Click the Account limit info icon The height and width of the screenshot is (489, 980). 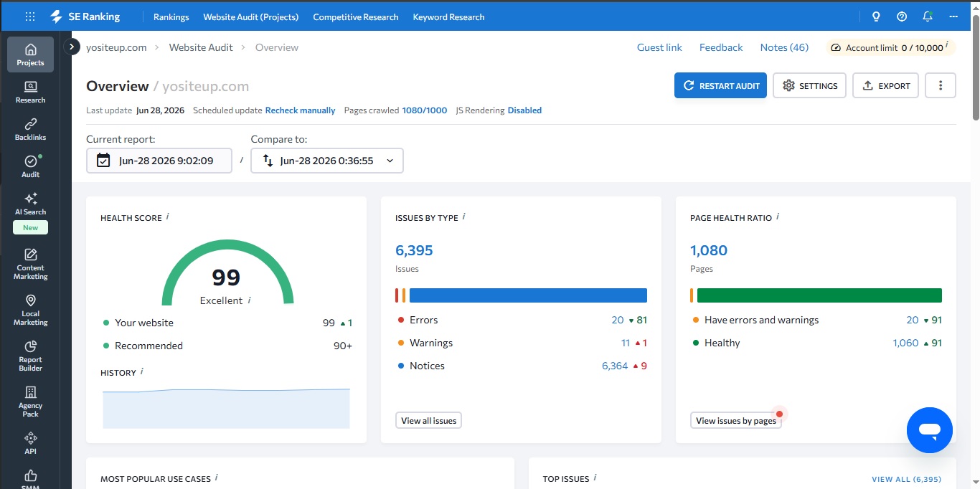tap(947, 46)
